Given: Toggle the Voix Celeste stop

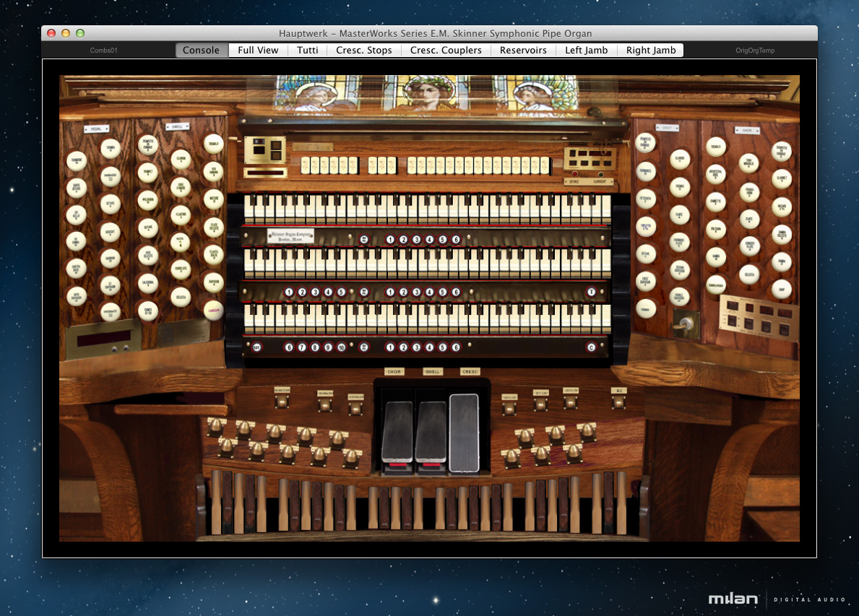Looking at the screenshot, I should coord(148,255).
